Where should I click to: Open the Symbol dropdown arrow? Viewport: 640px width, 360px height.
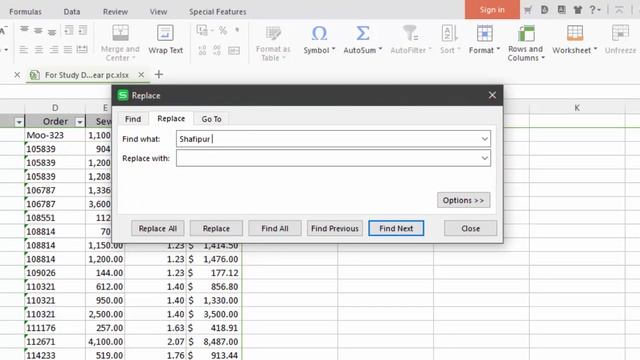pos(333,49)
